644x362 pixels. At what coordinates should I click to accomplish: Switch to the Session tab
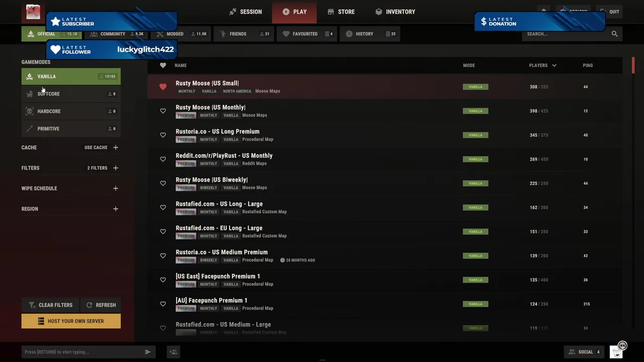click(246, 12)
